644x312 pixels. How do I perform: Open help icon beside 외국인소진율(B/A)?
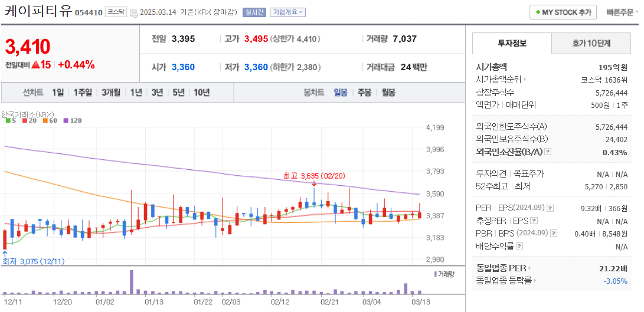[x=547, y=152]
